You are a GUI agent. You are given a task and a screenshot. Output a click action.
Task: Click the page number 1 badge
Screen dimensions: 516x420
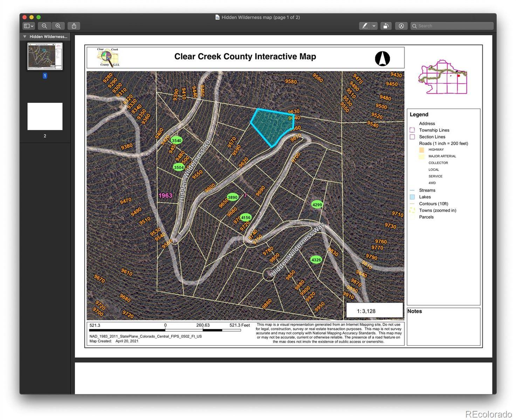coord(45,76)
